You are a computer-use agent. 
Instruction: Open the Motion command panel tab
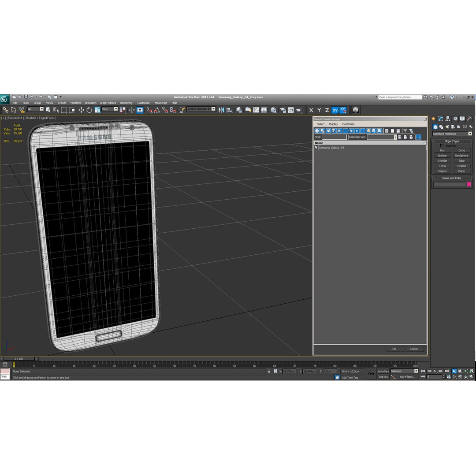(x=455, y=119)
